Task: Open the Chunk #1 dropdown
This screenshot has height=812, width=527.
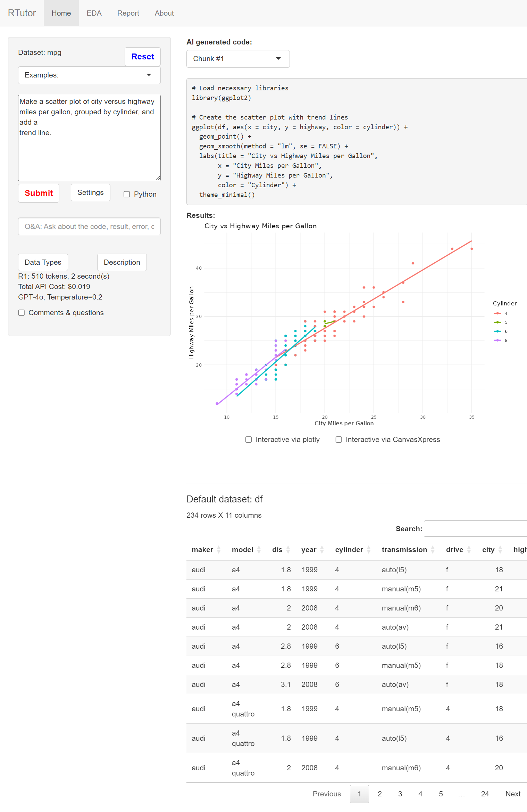Action: [x=238, y=59]
